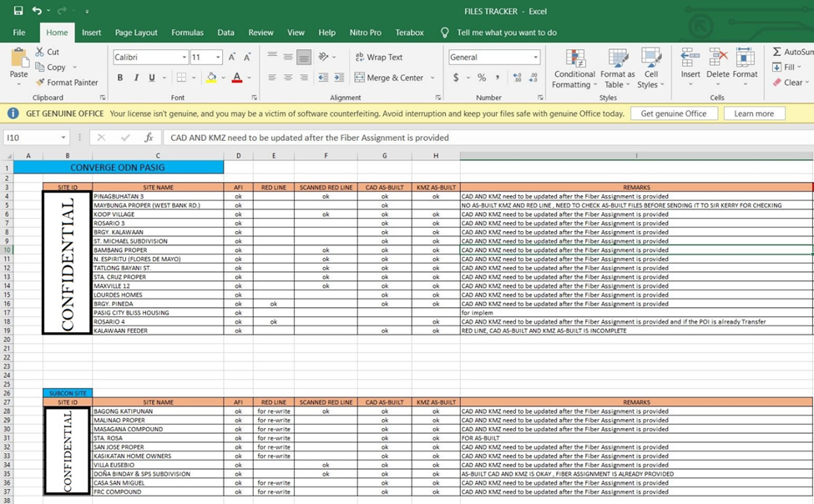
Task: Toggle Italic formatting
Action: pos(136,78)
